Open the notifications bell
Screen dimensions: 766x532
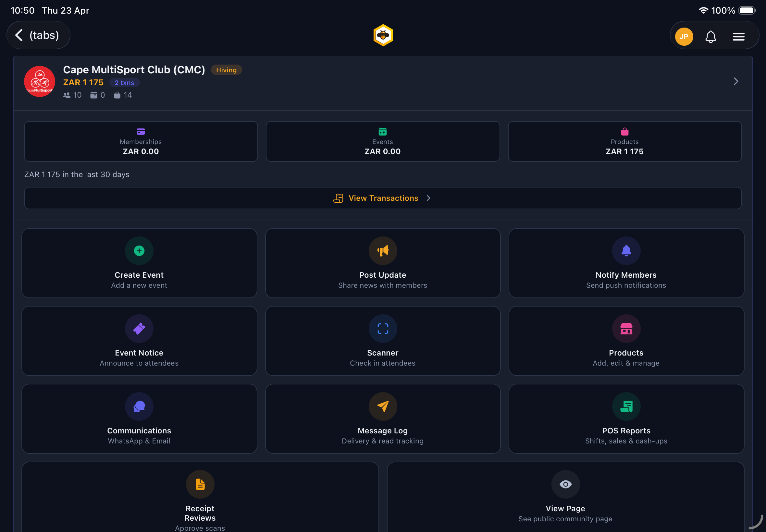pyautogui.click(x=710, y=36)
